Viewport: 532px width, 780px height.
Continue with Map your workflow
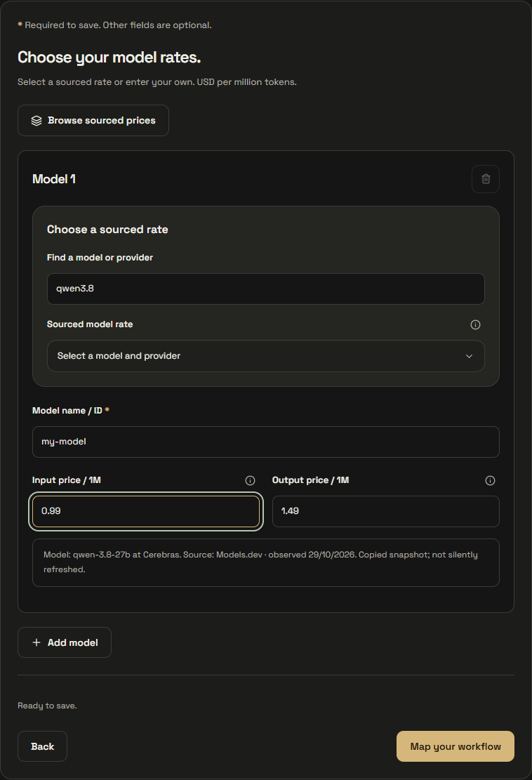click(455, 746)
